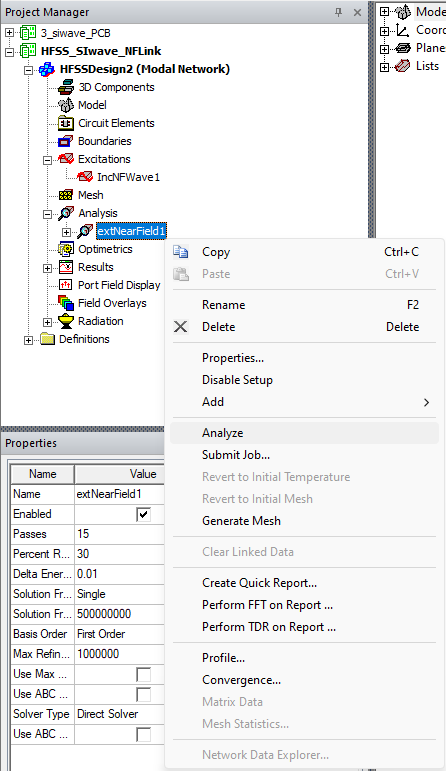This screenshot has width=446, height=771.
Task: Open the Add submenu
Action: click(304, 402)
